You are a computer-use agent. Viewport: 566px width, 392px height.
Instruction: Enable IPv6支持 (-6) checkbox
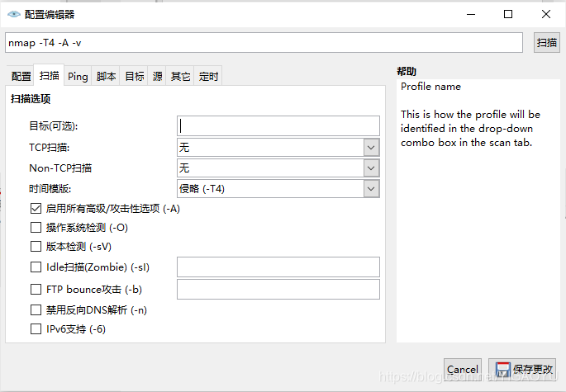[x=36, y=329]
